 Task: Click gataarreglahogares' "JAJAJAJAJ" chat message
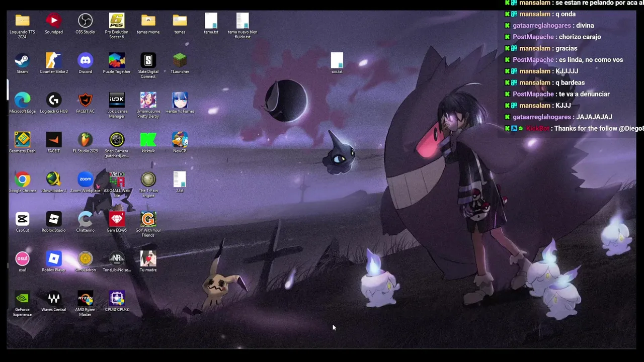pos(594,117)
